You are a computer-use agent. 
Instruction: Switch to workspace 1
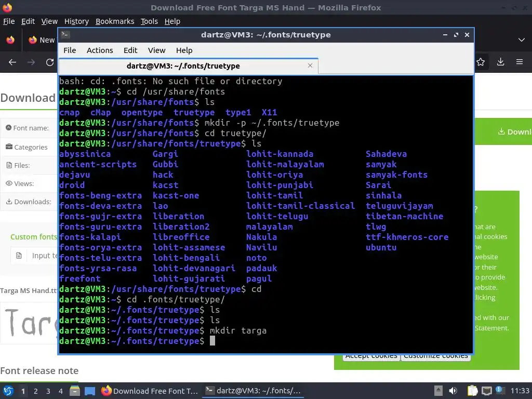point(23,391)
